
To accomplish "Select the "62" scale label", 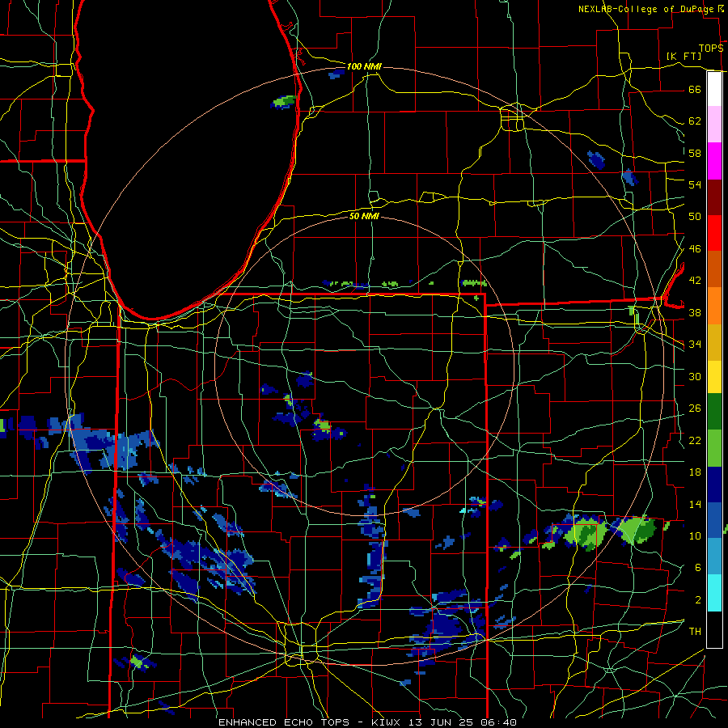I will tap(695, 121).
